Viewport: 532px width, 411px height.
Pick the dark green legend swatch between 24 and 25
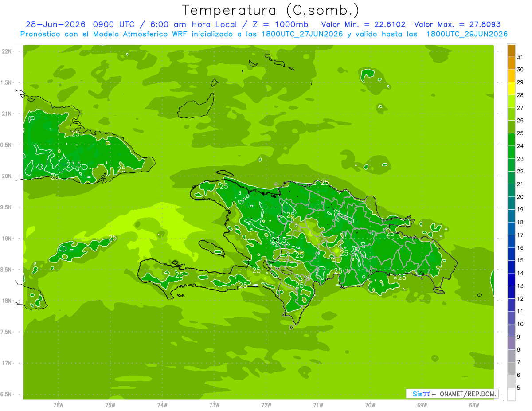pos(511,140)
